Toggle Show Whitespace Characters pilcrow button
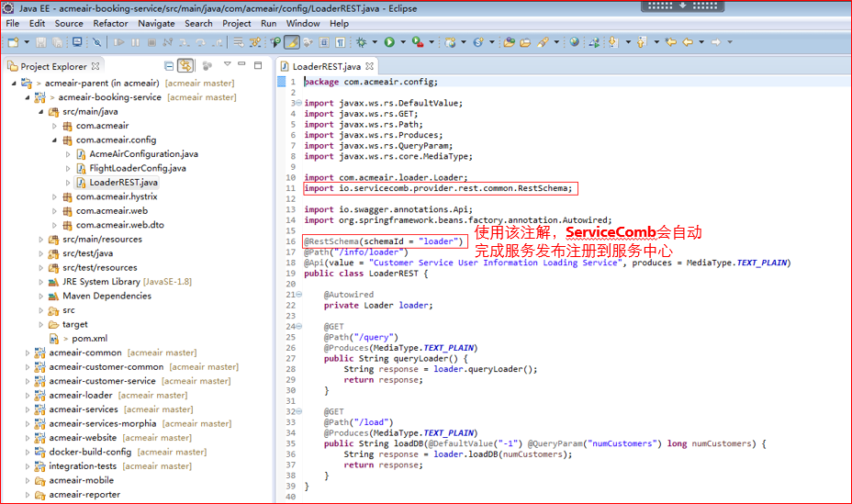The image size is (852, 504). click(x=340, y=42)
